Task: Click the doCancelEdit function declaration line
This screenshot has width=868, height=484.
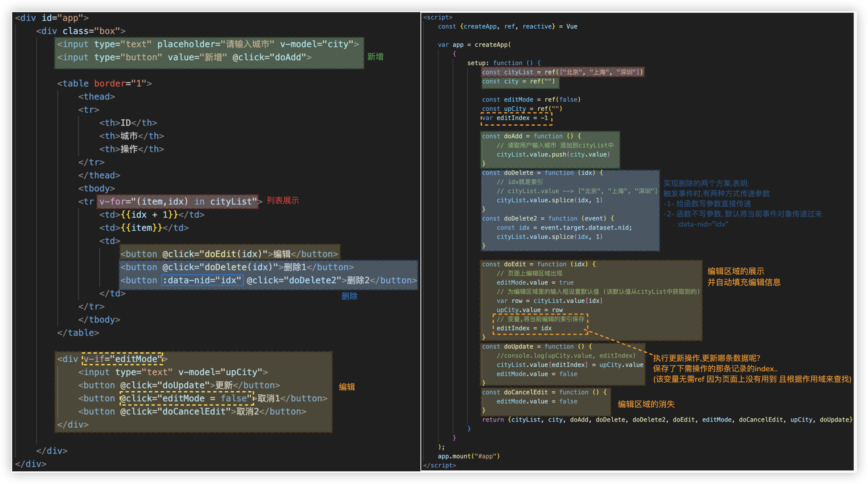Action: click(544, 392)
